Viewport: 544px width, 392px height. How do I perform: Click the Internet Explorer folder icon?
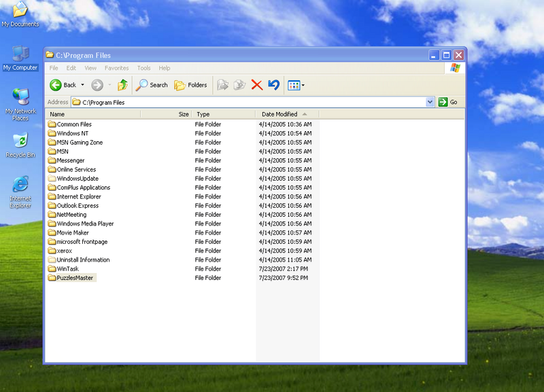pyautogui.click(x=52, y=196)
